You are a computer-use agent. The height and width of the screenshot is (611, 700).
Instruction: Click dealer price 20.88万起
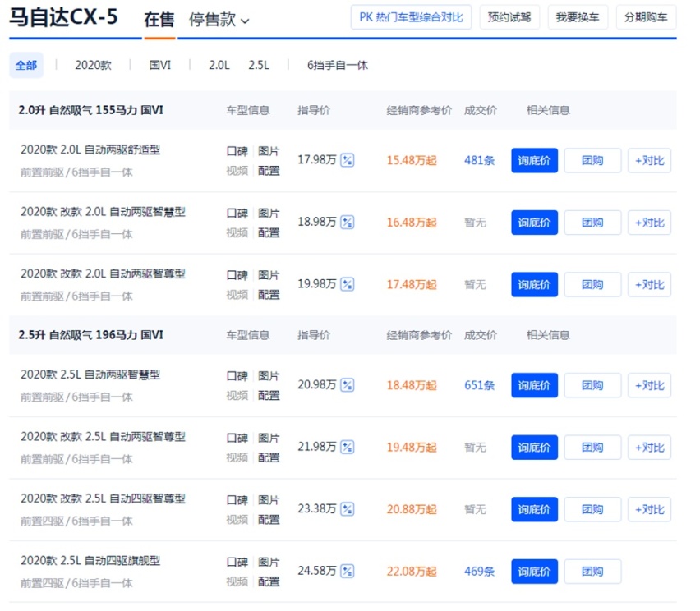coord(412,509)
